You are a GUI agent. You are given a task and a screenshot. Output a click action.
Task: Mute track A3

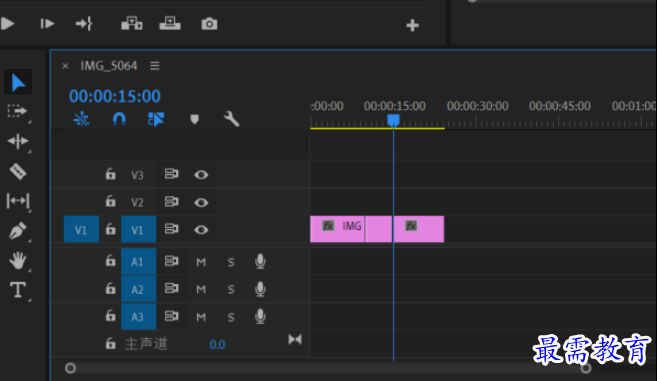(201, 317)
